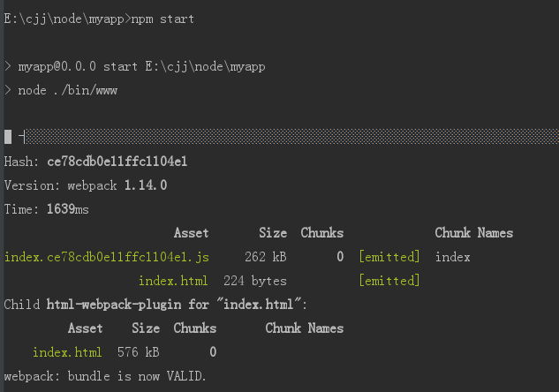Click the [emitted] label in the JS bundle row
This screenshot has width=559, height=392.
point(389,257)
